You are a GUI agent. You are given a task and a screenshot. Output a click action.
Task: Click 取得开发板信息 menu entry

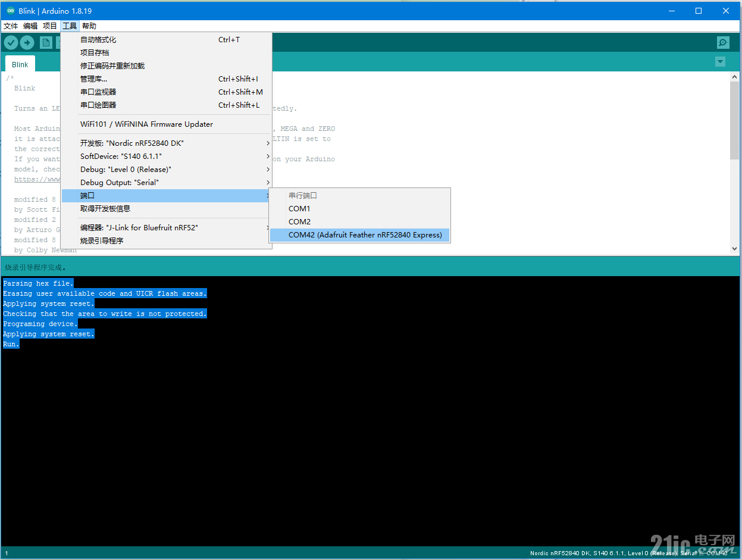point(167,209)
